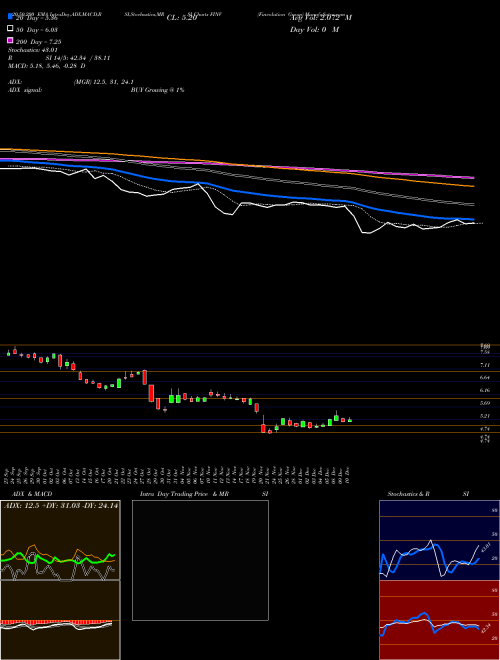This screenshot has width=500, height=660.
Task: Click the 7.11 price axis label
Action: [485, 365]
